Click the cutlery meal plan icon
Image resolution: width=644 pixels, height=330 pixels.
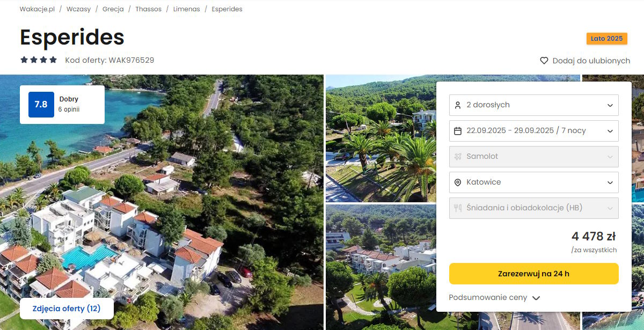point(458,208)
